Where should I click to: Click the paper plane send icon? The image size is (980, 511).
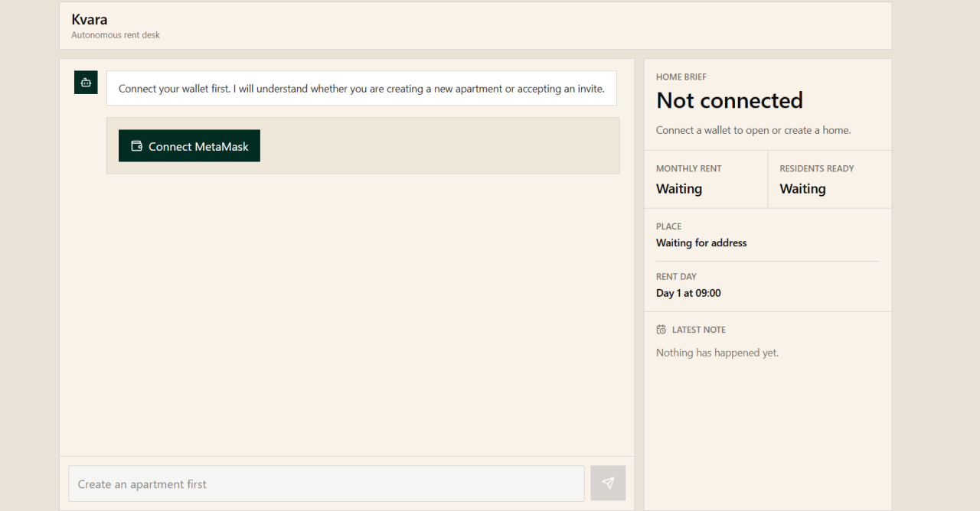pos(608,483)
